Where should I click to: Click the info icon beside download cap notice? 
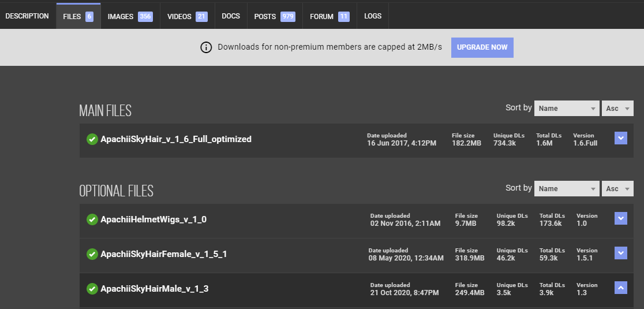pyautogui.click(x=206, y=47)
